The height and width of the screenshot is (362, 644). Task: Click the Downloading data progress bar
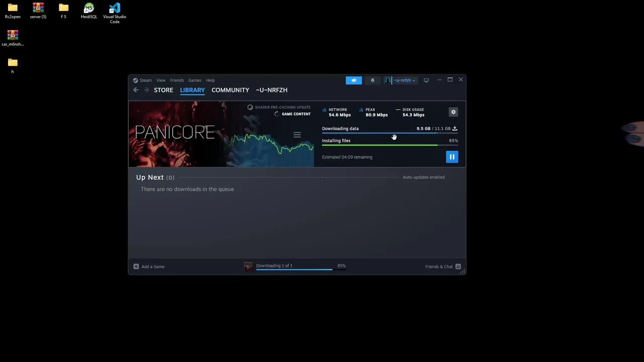coord(390,133)
